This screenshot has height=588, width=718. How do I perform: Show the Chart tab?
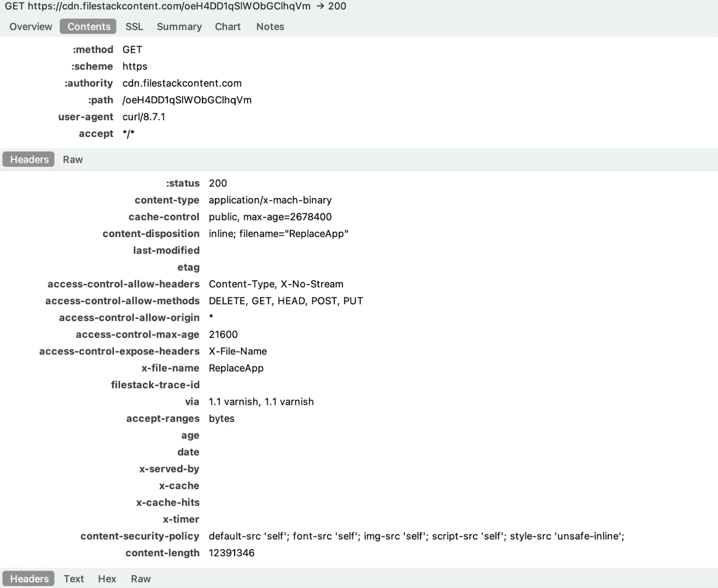pyautogui.click(x=228, y=26)
